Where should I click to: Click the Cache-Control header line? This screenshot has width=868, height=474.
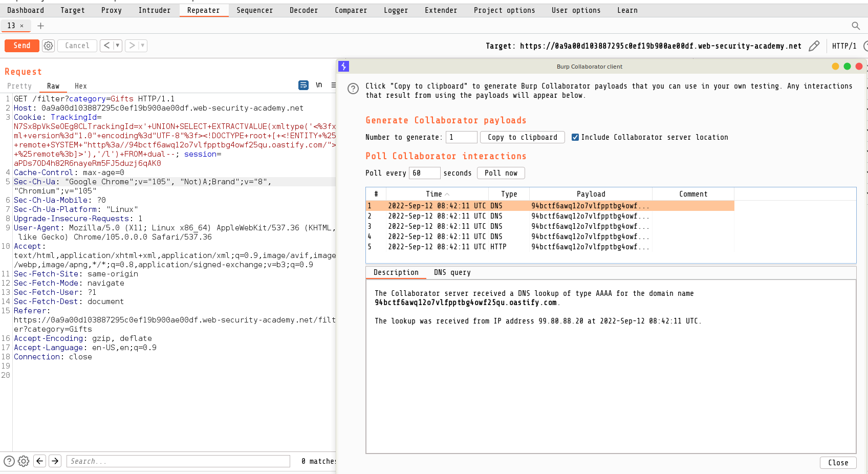69,173
